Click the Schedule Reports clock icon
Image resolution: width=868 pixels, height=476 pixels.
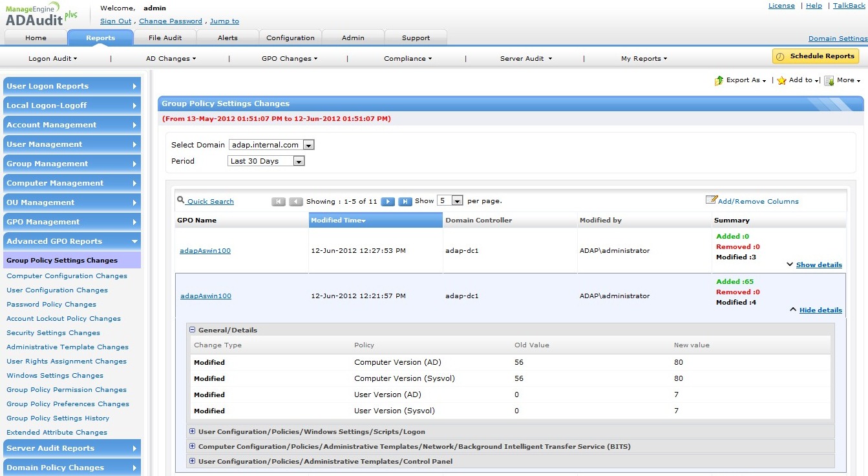tap(780, 56)
